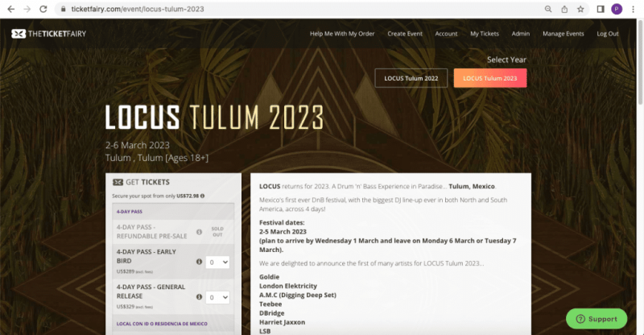Image resolution: width=644 pixels, height=335 pixels.
Task: Click info icon beside General Release pass
Action: click(x=199, y=297)
